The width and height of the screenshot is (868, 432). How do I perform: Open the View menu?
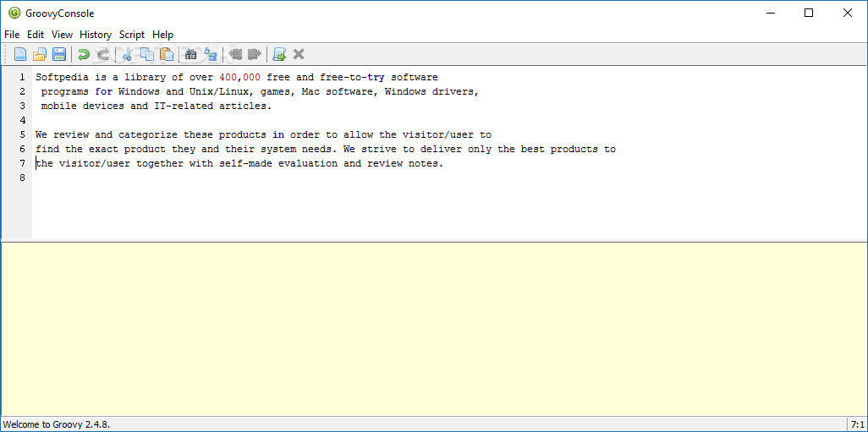tap(62, 35)
